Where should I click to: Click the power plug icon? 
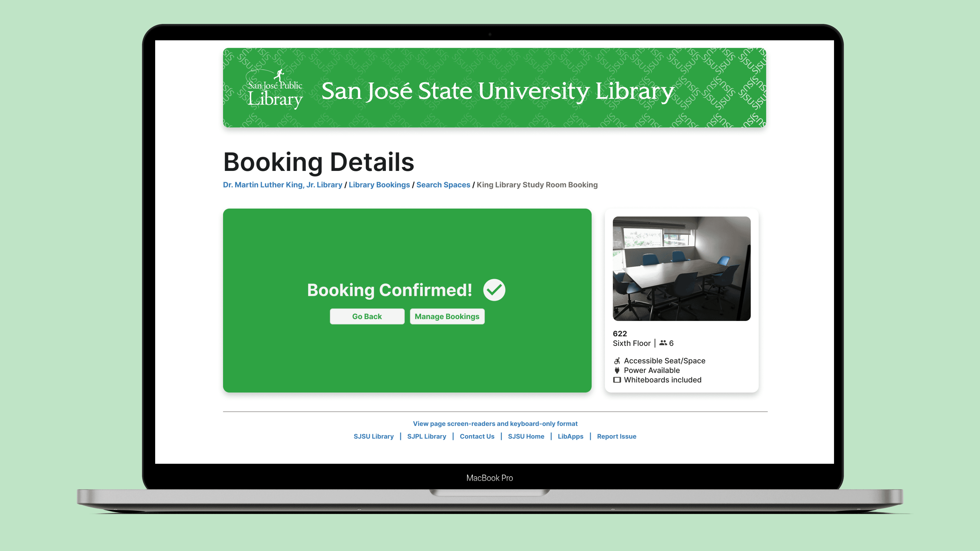[617, 370]
